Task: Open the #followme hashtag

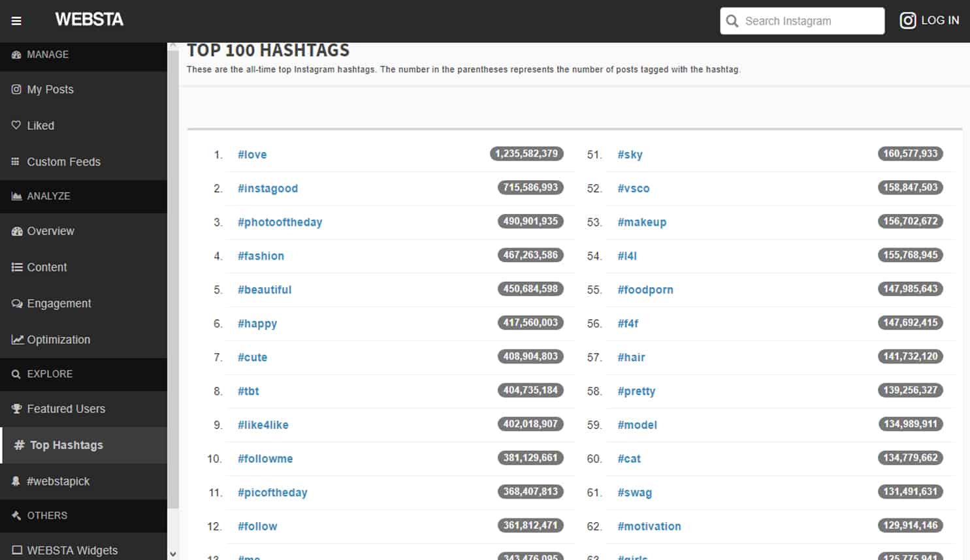Action: point(265,459)
